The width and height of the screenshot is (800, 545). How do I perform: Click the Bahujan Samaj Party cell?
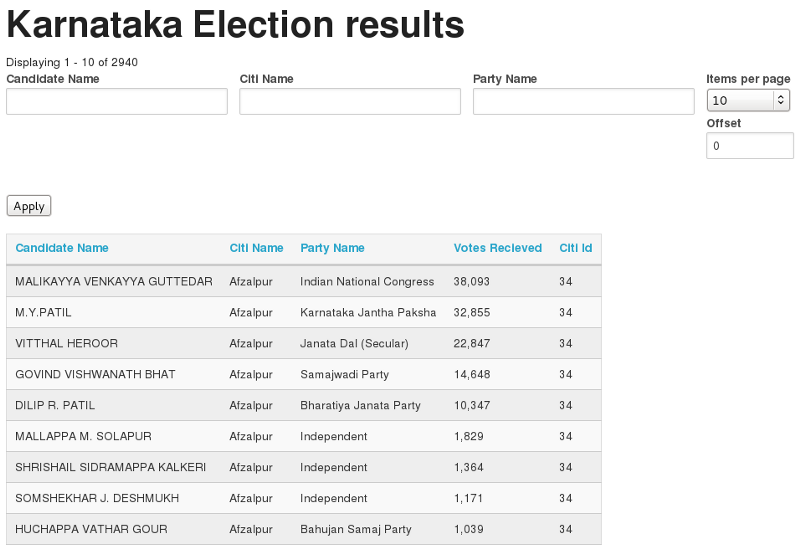click(355, 529)
